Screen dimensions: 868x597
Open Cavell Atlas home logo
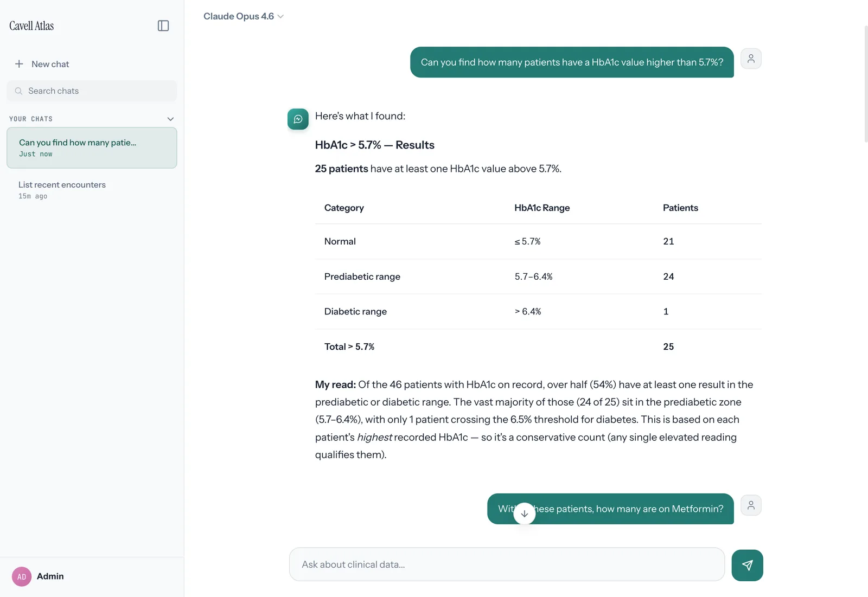(31, 25)
